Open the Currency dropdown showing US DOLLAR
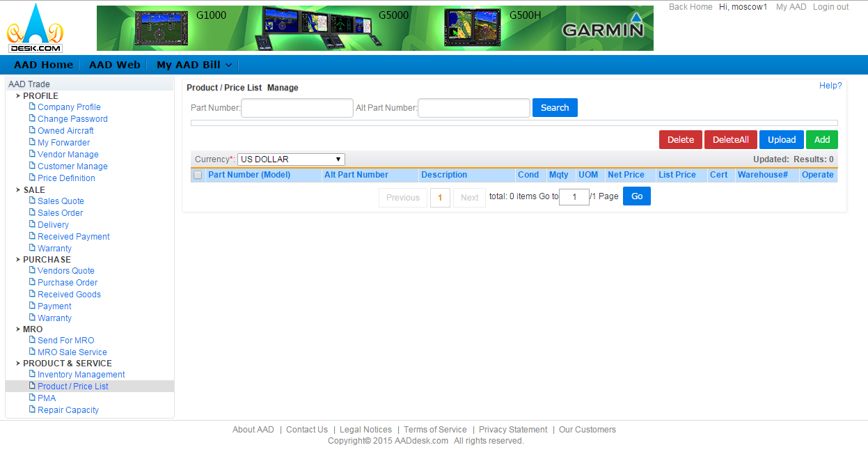Screen dimensions: 868x452 pyautogui.click(x=291, y=159)
